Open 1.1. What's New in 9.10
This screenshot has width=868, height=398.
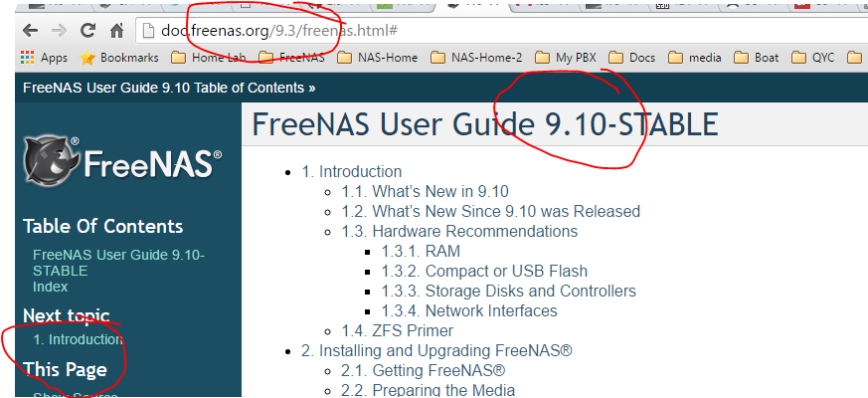(x=425, y=192)
